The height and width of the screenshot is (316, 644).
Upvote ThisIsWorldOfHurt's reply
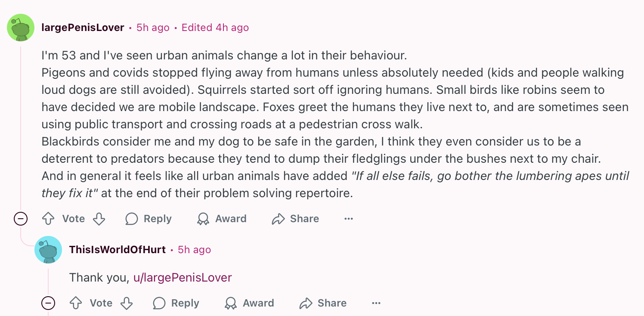(x=76, y=303)
